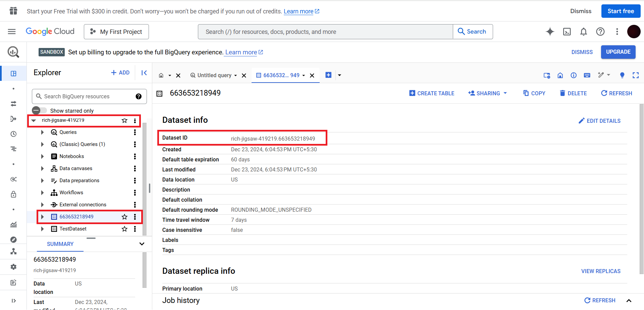Viewport: 644px width, 310px height.
Task: Add data with the ADD button
Action: tap(120, 73)
